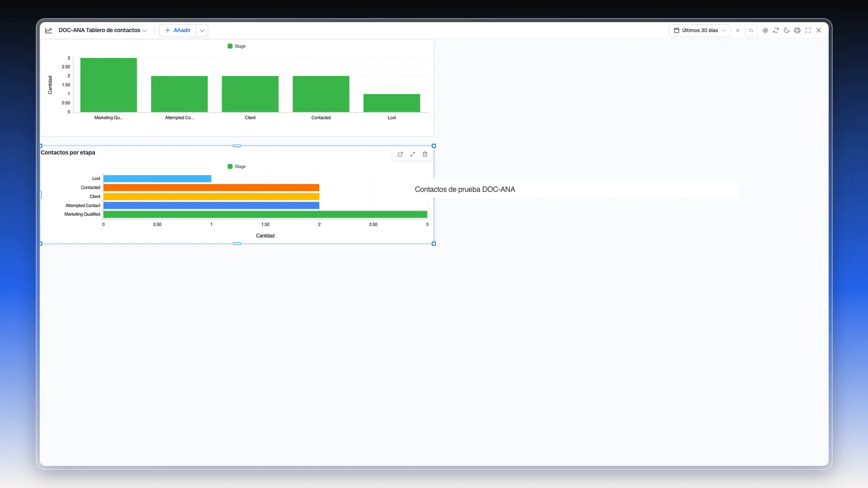Select the Contactos de prueba DOC-ANA text widget
The image size is (868, 488).
465,189
